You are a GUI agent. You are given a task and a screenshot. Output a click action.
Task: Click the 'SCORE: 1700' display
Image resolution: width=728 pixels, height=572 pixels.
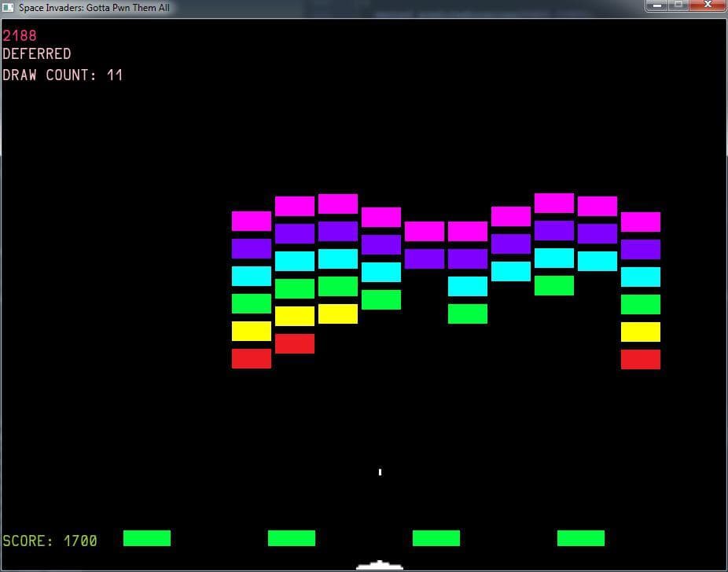pyautogui.click(x=50, y=541)
